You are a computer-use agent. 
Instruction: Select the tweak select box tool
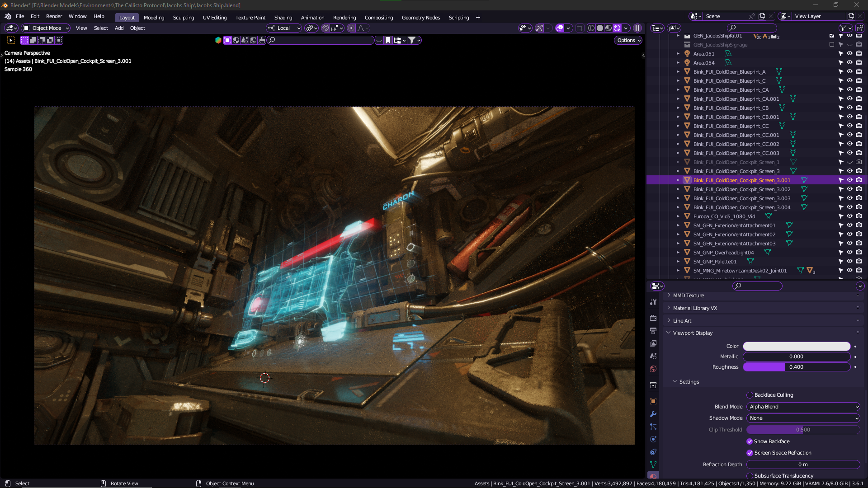pyautogui.click(x=11, y=40)
